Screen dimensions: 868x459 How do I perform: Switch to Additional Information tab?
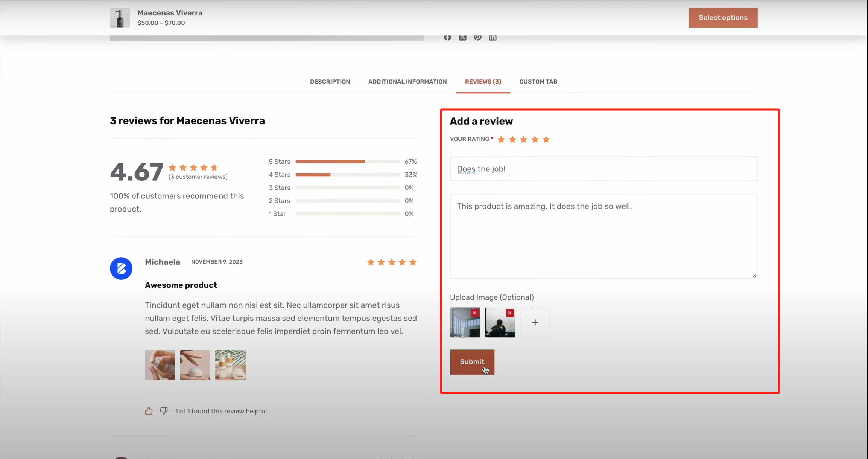[407, 82]
